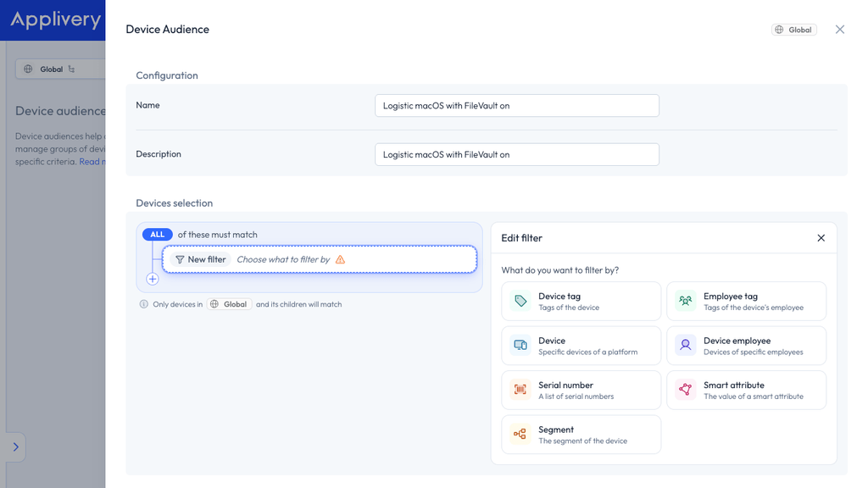This screenshot has height=488, width=868.
Task: Open the Global scope selector at top right
Action: tap(793, 30)
